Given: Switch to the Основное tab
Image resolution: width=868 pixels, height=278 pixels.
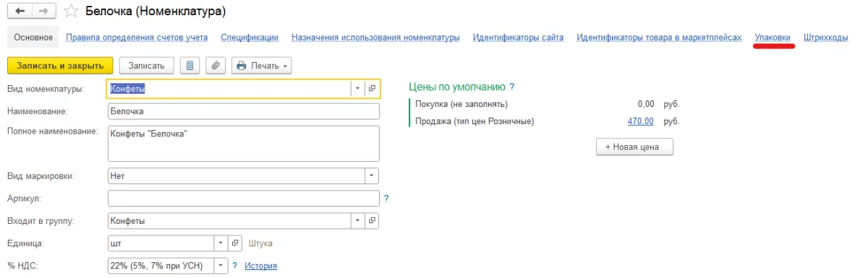Looking at the screenshot, I should click(x=33, y=38).
